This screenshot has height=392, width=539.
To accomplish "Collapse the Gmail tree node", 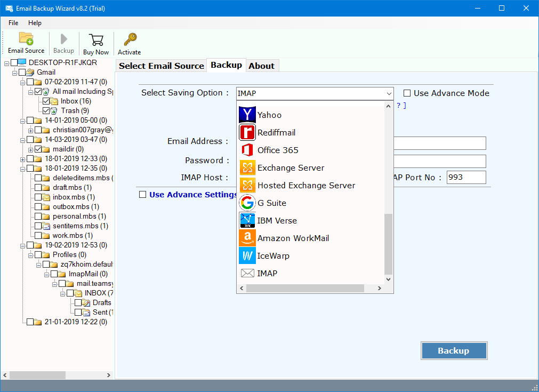I will tap(14, 73).
